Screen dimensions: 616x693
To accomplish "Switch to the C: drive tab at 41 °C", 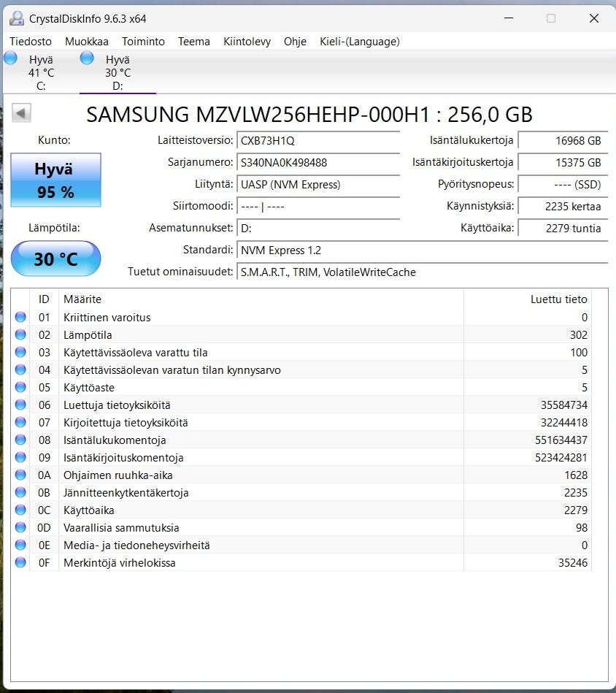I will point(41,72).
